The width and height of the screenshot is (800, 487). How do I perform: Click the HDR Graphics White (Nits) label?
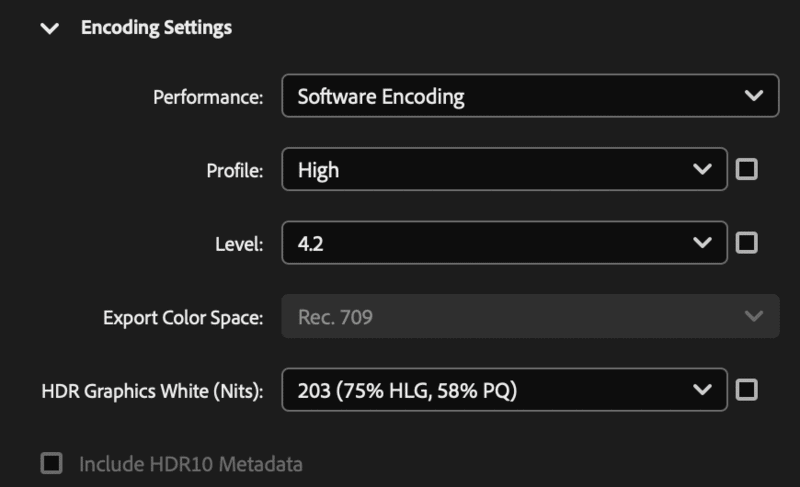tap(152, 391)
